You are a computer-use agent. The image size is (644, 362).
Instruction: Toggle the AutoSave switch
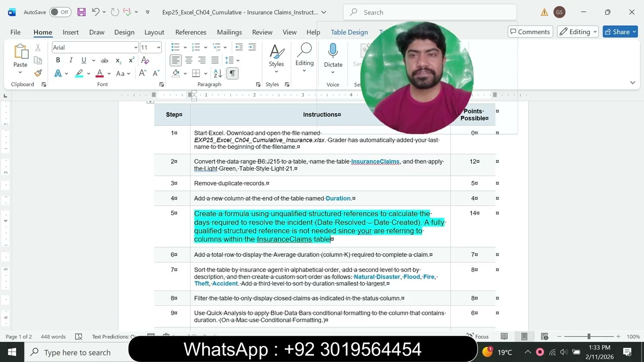coord(60,12)
